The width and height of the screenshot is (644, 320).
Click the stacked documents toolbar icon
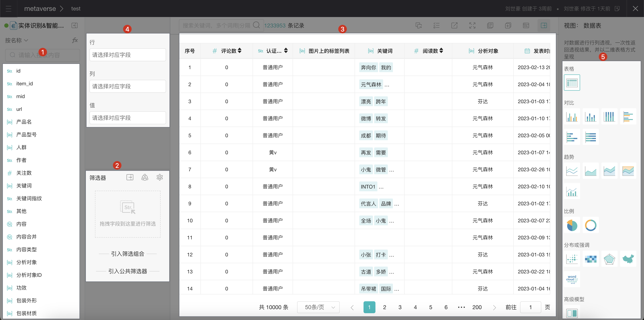click(490, 26)
